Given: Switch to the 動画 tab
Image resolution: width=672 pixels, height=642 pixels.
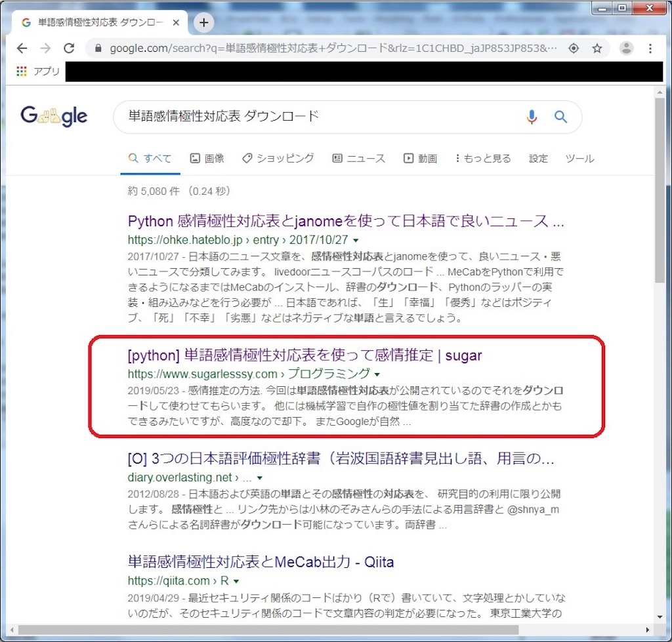Looking at the screenshot, I should point(420,159).
